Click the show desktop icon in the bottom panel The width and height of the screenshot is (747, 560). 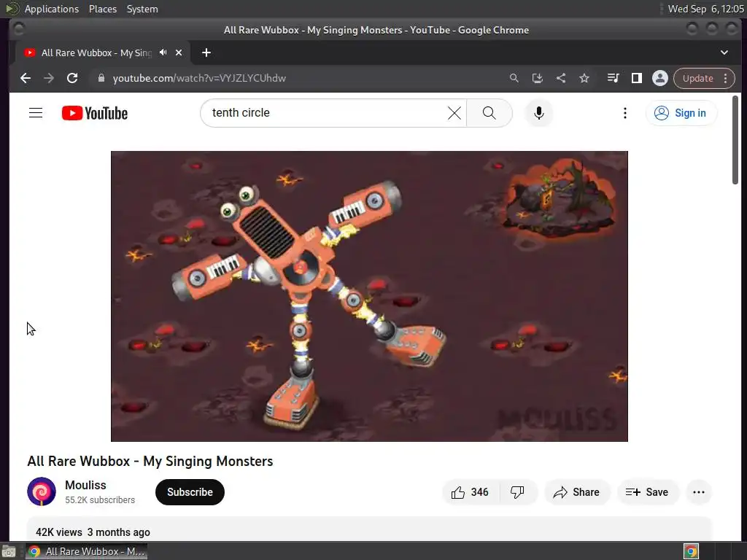[x=9, y=551]
